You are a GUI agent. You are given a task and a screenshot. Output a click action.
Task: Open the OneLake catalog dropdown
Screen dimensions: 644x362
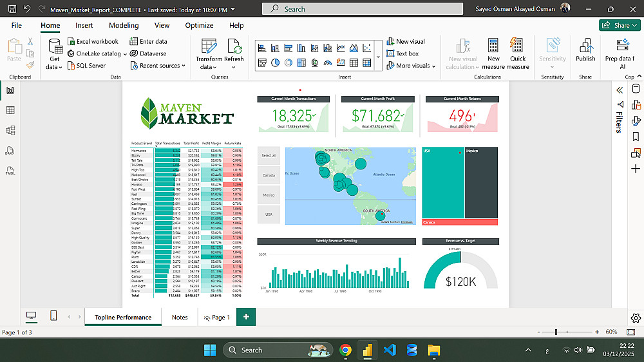[x=97, y=53]
